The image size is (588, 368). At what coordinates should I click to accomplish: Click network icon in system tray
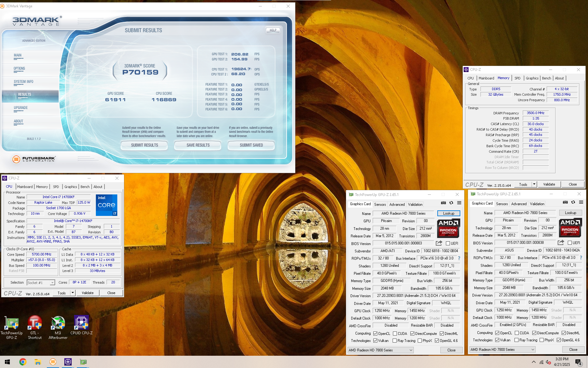(x=541, y=362)
